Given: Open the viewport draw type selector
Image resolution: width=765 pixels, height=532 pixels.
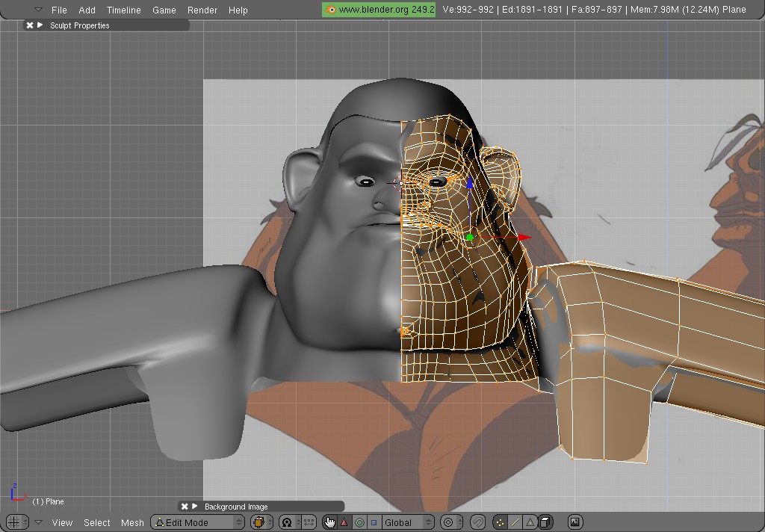Looking at the screenshot, I should tap(261, 522).
